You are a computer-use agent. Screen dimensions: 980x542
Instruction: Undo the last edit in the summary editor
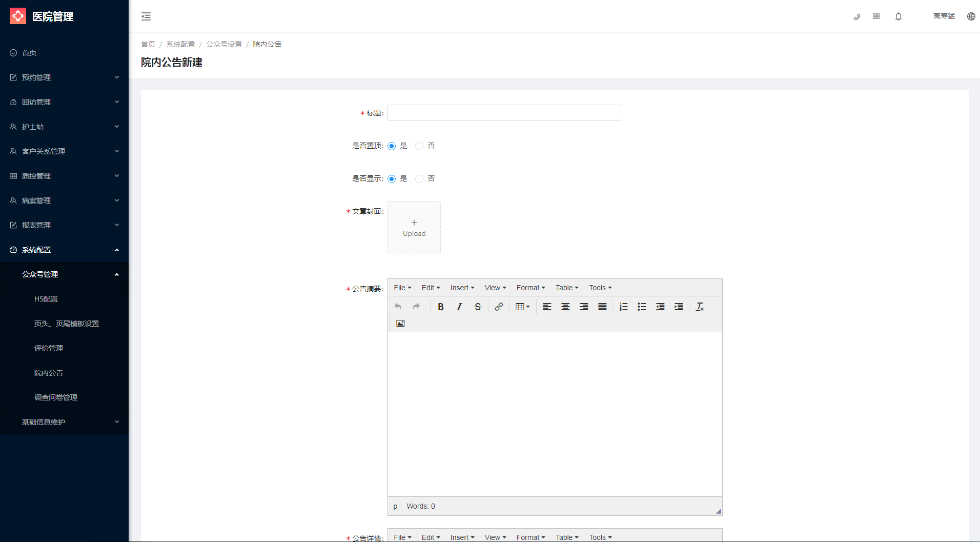pyautogui.click(x=398, y=307)
